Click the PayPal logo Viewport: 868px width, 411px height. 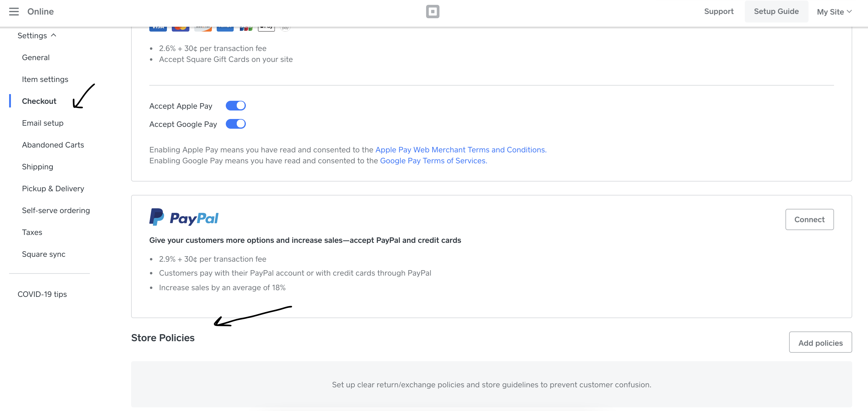(184, 217)
